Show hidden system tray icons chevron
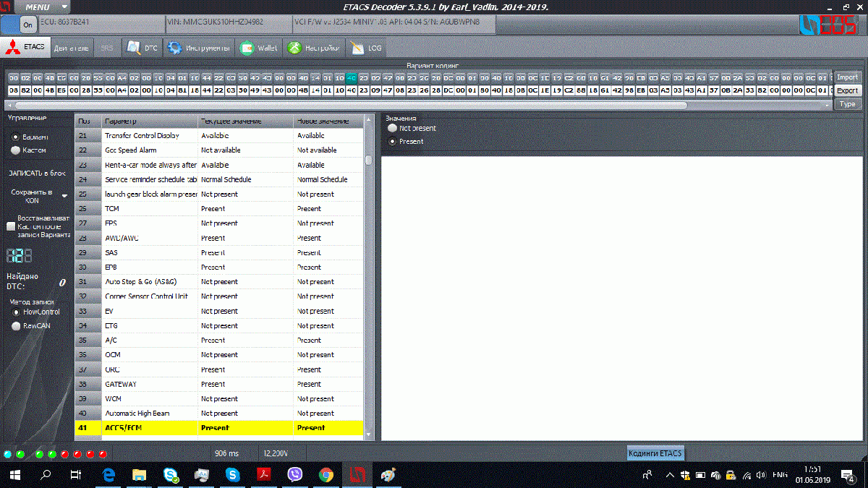The width and height of the screenshot is (868, 488). 669,475
